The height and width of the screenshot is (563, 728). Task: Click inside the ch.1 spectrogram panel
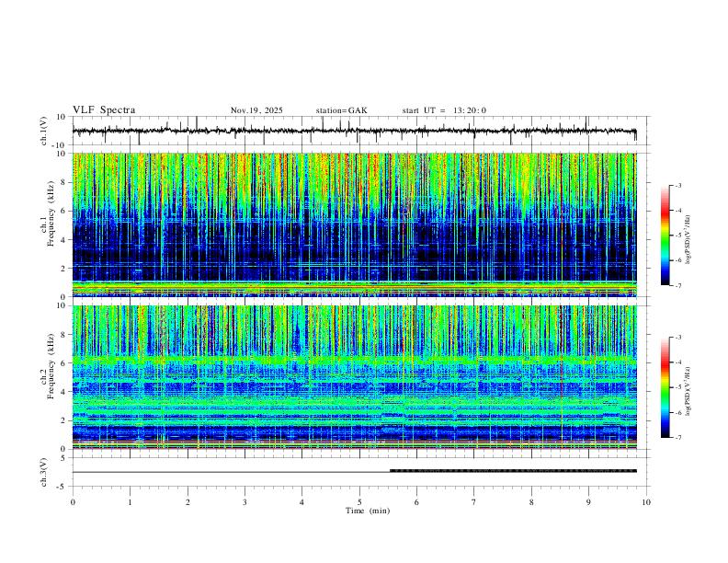point(354,224)
